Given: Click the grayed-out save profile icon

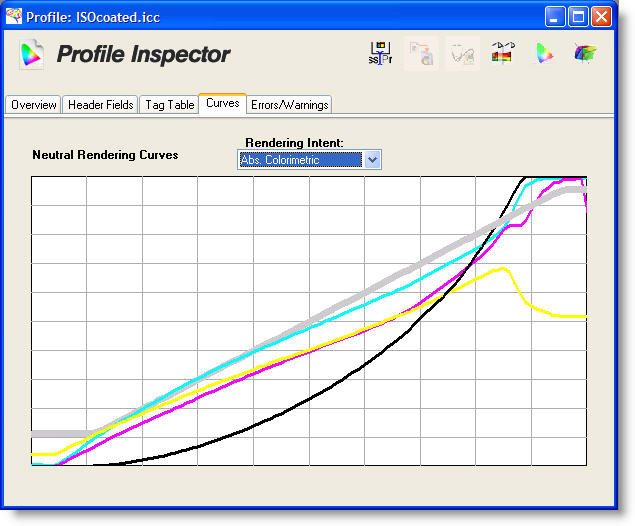Looking at the screenshot, I should [x=421, y=54].
